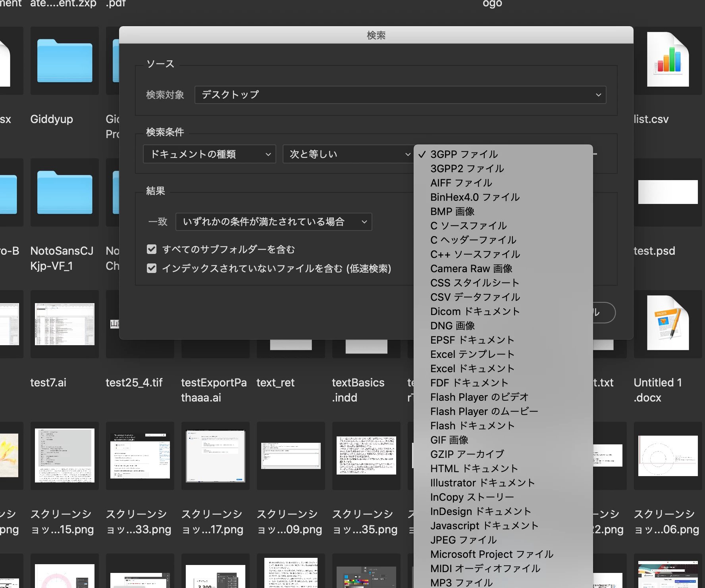Choose BinHex4.0 ファイル option

pos(503,197)
